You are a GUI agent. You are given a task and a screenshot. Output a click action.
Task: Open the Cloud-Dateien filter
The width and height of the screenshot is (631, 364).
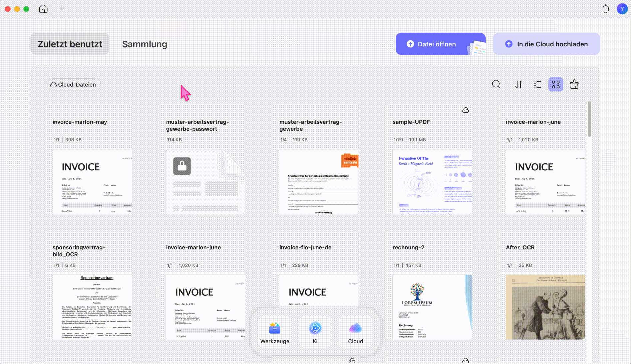point(73,85)
